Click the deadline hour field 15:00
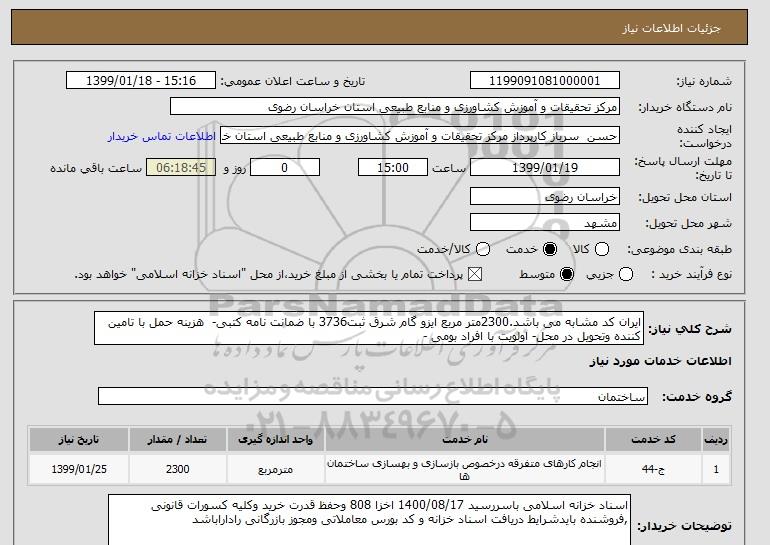The height and width of the screenshot is (545, 770). 393,167
